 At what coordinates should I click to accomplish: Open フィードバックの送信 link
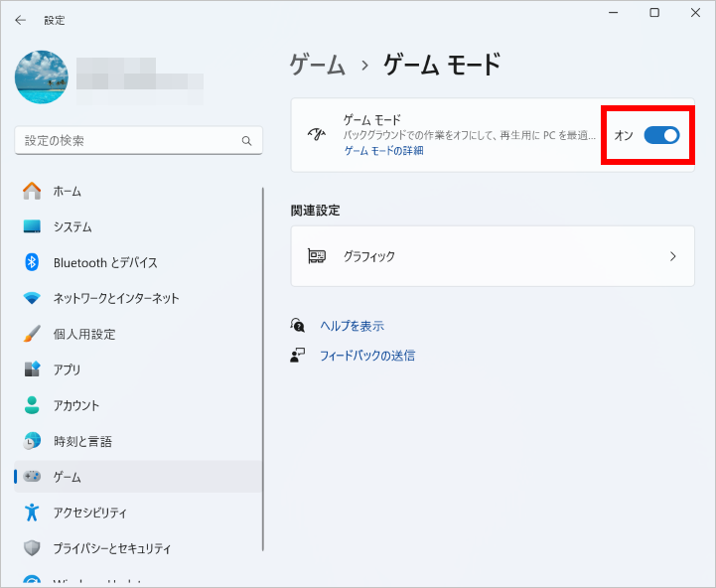point(367,356)
